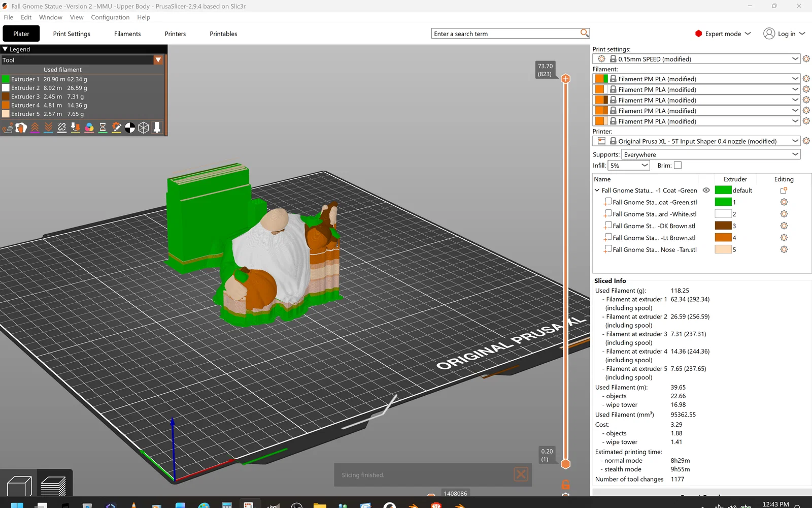This screenshot has width=812, height=508.
Task: Open the first Filament PM PLA dropdown
Action: (696, 79)
